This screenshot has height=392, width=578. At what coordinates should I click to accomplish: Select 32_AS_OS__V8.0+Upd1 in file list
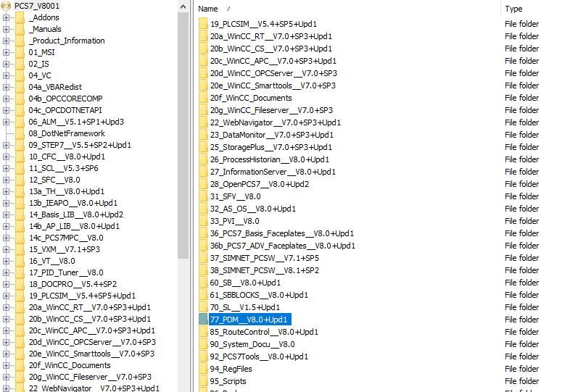[253, 209]
